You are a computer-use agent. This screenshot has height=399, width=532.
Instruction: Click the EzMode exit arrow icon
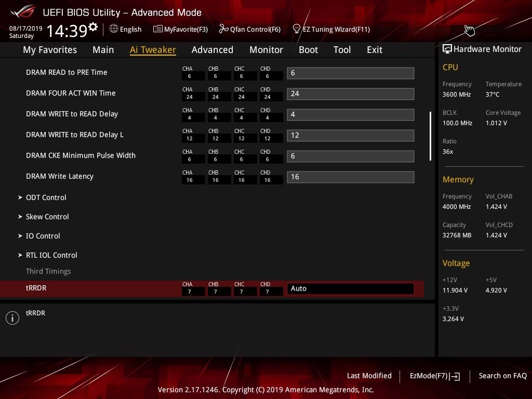(455, 376)
